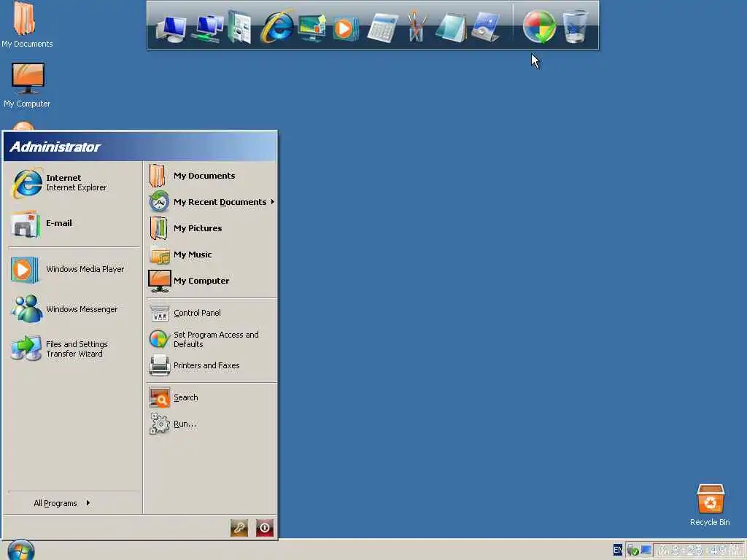The width and height of the screenshot is (747, 560).
Task: Click the red Turn Off Computer button
Action: [265, 528]
